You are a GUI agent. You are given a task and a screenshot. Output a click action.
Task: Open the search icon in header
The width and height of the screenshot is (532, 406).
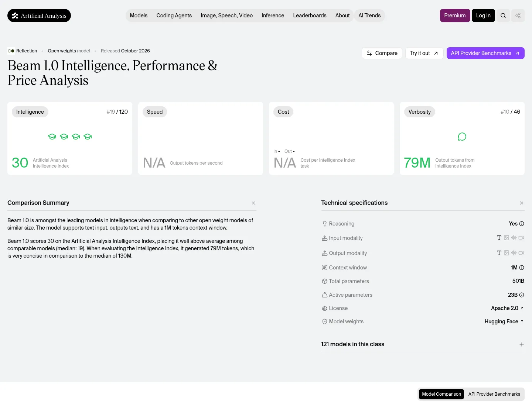503,16
